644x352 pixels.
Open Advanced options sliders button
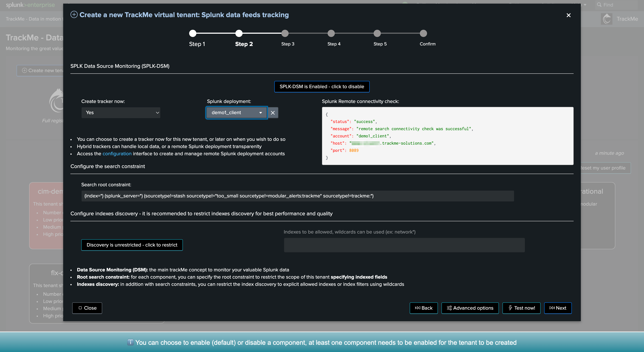tap(470, 308)
